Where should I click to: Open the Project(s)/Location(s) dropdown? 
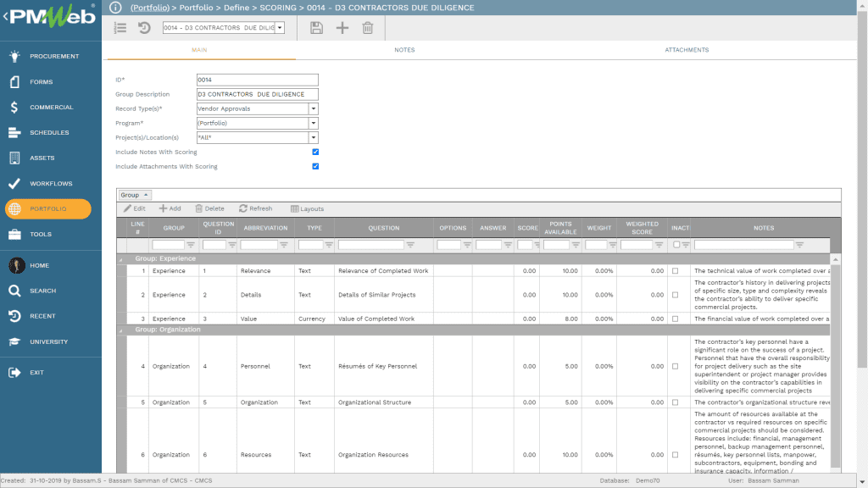[314, 137]
